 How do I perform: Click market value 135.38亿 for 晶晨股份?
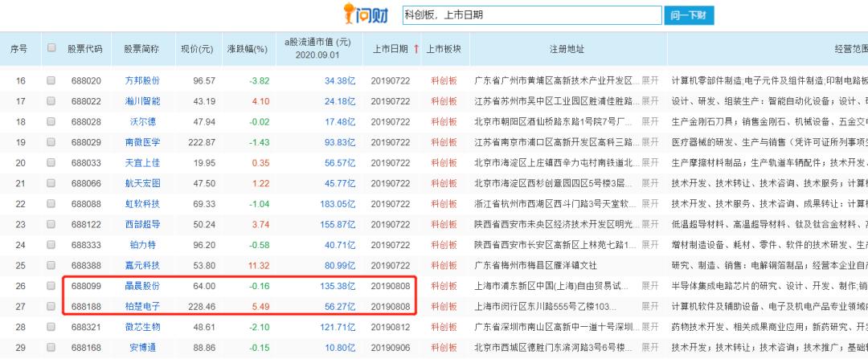tap(338, 286)
